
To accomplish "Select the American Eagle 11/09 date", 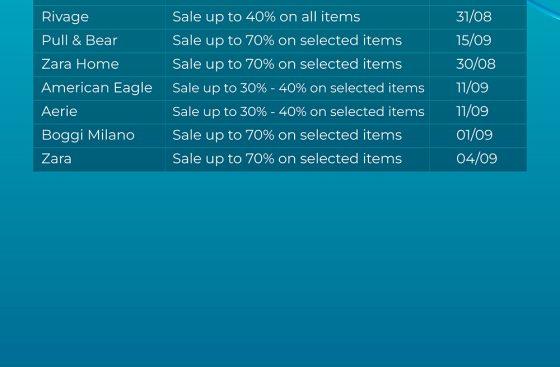I will (x=472, y=88).
